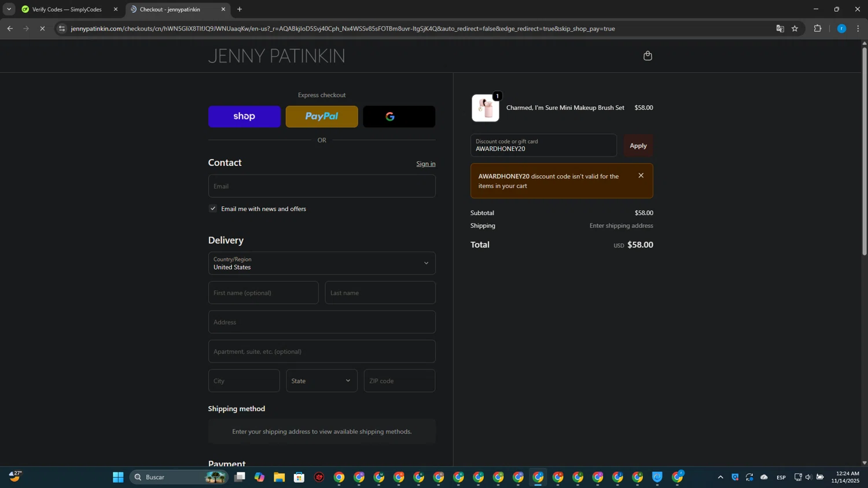
Task: Focus the First name (optional) field
Action: tap(263, 293)
